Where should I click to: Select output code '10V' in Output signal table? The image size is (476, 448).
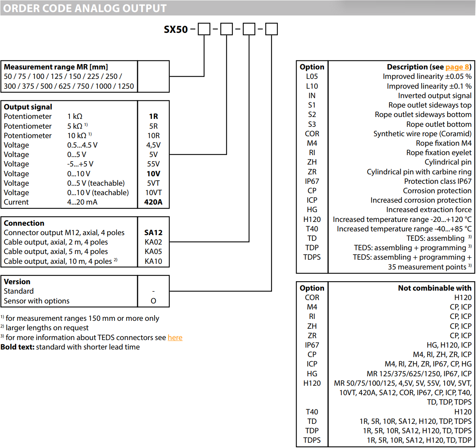(x=153, y=174)
